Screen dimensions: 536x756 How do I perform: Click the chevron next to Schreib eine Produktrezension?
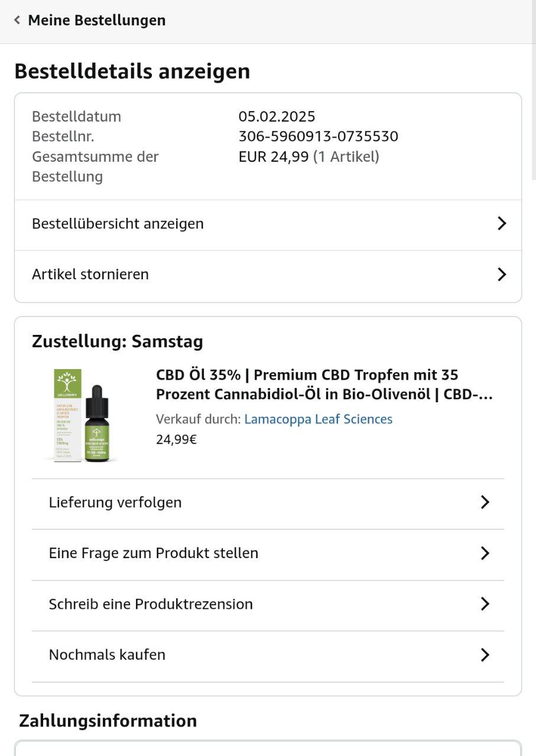(485, 604)
